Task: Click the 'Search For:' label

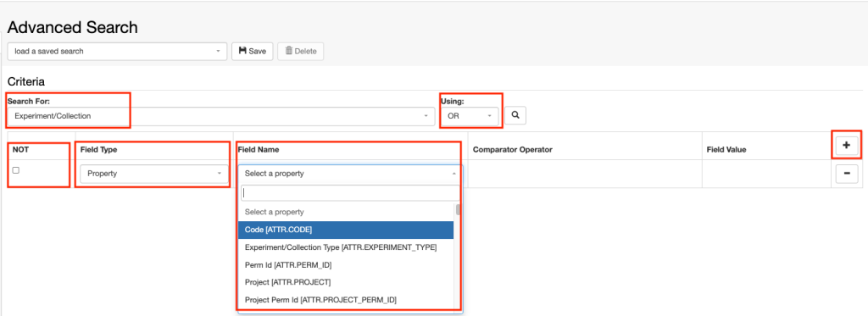Action: (x=29, y=102)
